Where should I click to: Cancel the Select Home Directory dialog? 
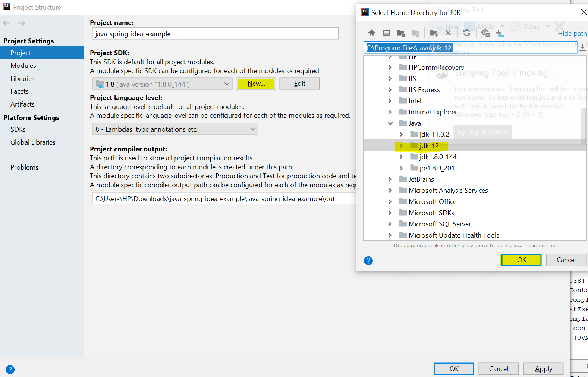pos(566,260)
